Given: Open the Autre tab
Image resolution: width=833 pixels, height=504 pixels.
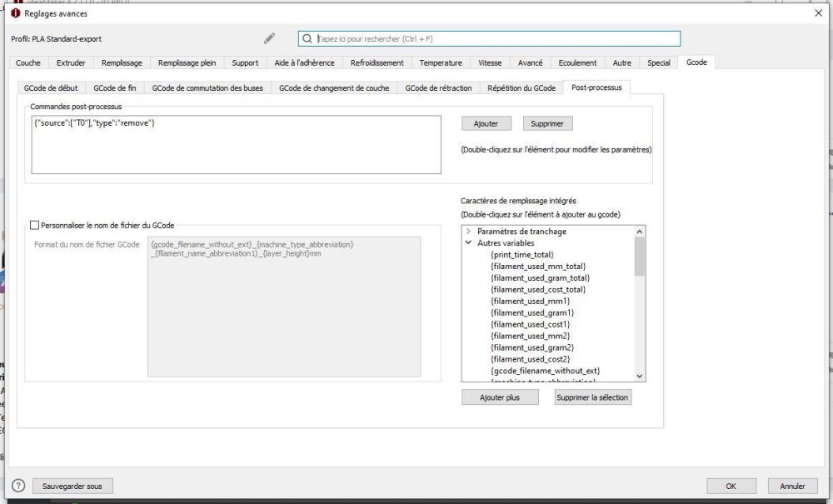Looking at the screenshot, I should point(622,62).
